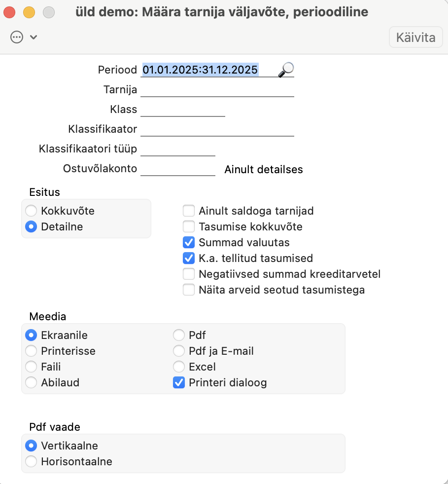Viewport: 448px width, 484px height.
Task: Click the Klassifikaatori tüüp field
Action: [x=178, y=149]
